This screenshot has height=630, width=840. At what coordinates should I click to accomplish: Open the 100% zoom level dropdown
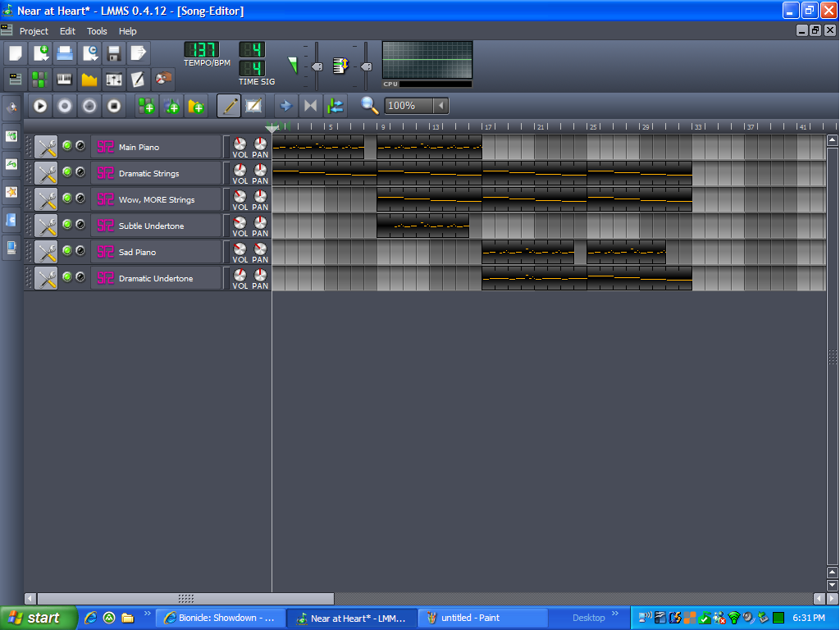(x=441, y=106)
